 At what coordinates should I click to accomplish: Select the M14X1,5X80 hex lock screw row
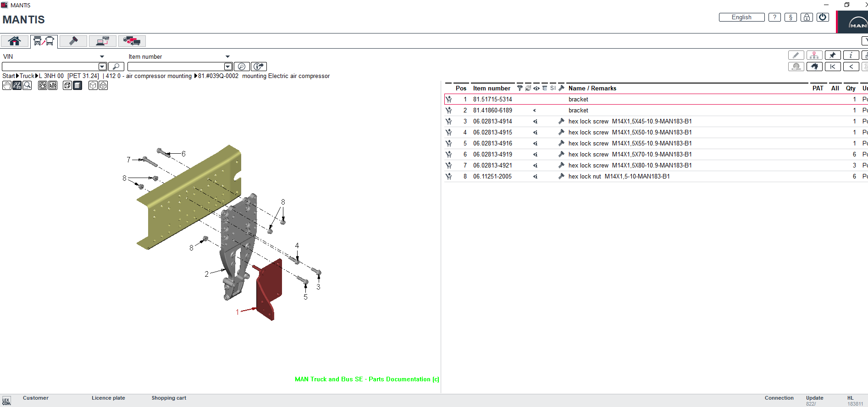point(656,165)
